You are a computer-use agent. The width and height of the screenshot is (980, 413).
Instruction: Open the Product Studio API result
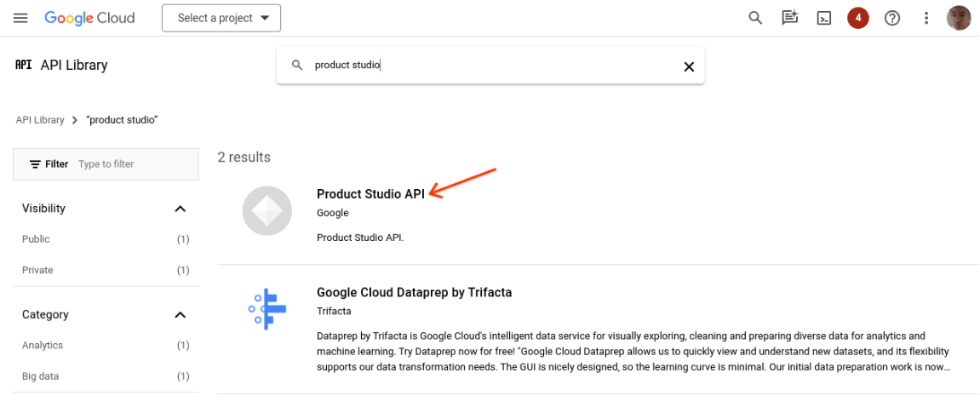[370, 194]
